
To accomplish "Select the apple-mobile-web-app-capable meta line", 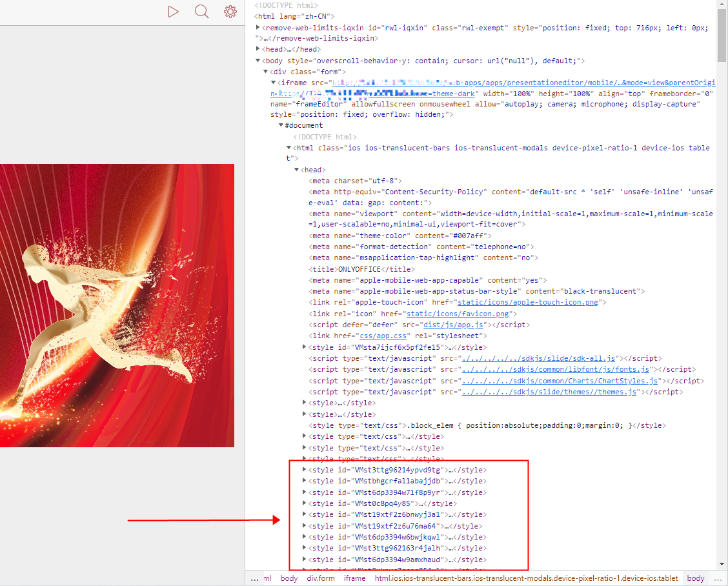I will (x=428, y=281).
